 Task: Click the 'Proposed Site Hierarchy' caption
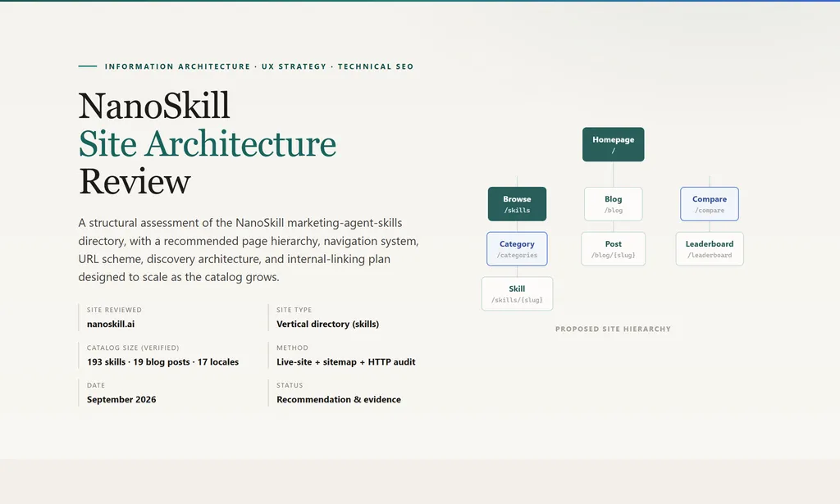pyautogui.click(x=613, y=329)
